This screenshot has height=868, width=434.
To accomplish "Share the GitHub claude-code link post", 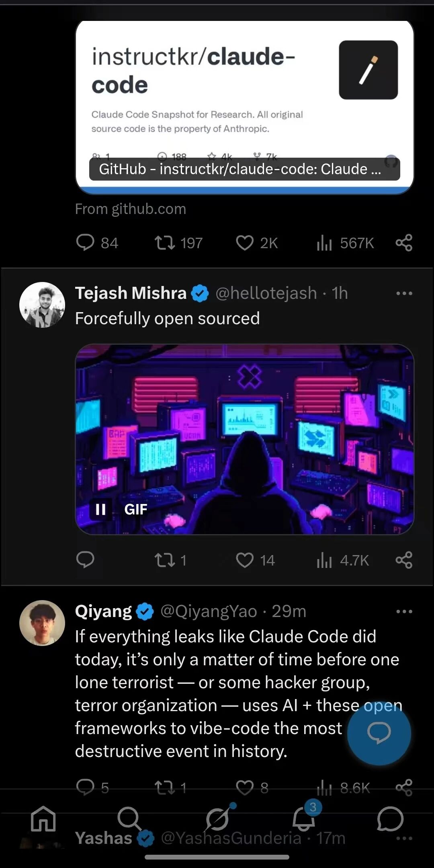I will [404, 243].
